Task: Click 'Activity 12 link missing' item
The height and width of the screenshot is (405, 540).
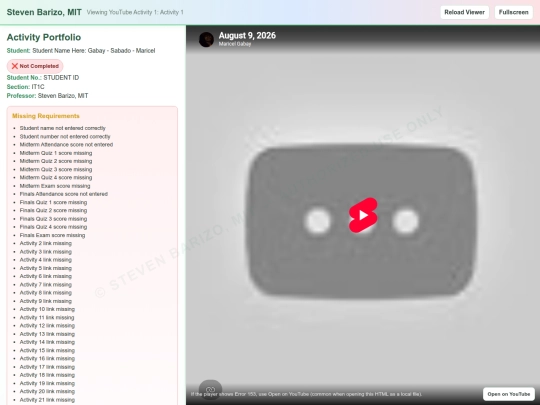Action: 47,326
